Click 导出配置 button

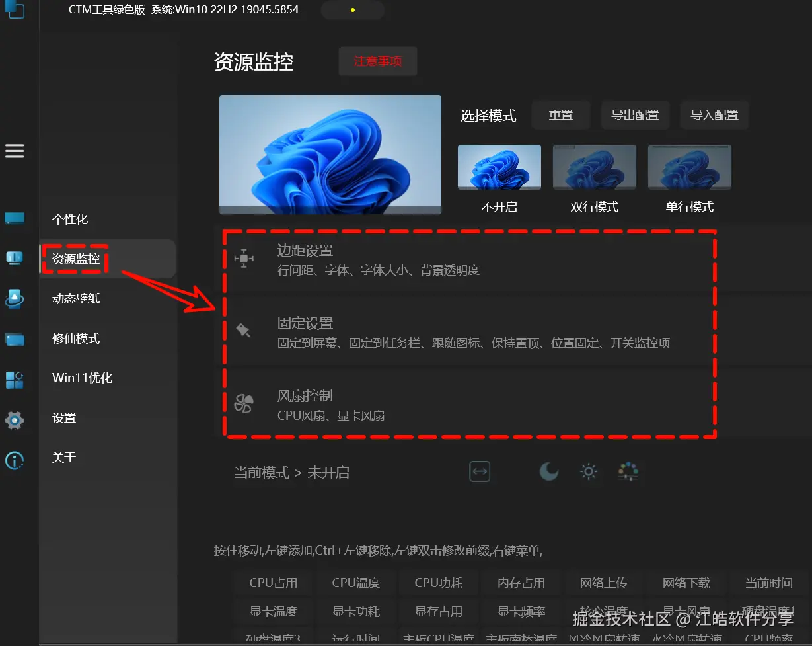[635, 115]
